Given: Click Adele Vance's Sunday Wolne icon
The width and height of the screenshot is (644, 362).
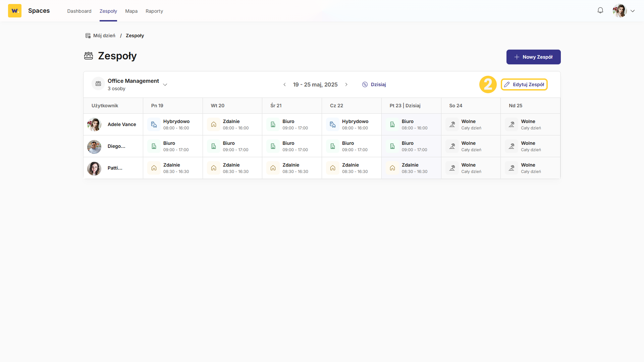Looking at the screenshot, I should 512,124.
